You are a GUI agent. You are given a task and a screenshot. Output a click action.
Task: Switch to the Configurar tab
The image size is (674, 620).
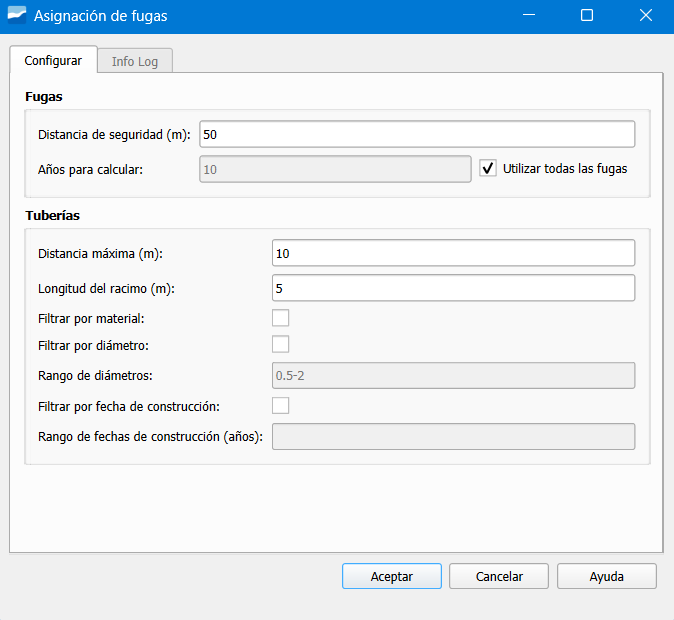click(53, 60)
